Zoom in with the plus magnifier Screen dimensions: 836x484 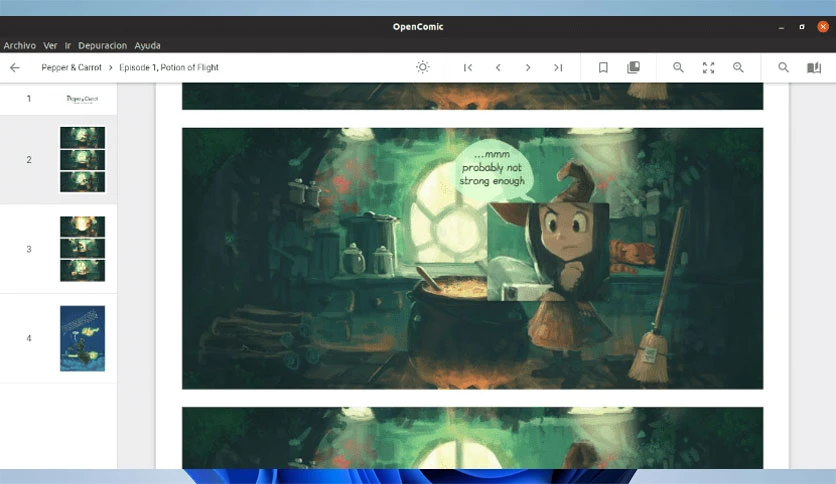click(x=738, y=67)
